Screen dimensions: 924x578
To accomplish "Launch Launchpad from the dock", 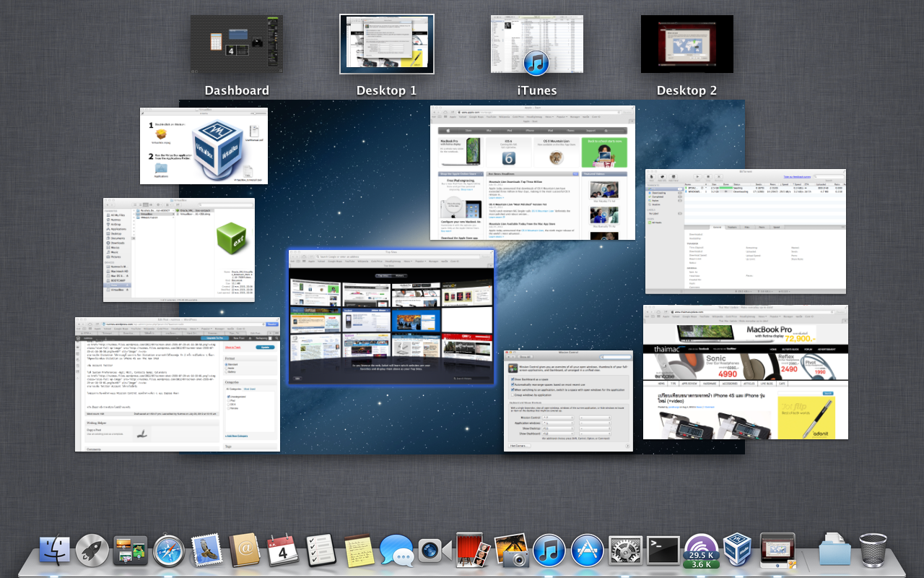I will click(x=92, y=551).
